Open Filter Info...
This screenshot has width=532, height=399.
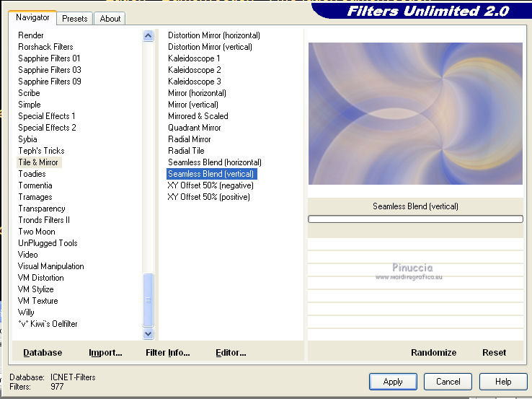(x=168, y=353)
